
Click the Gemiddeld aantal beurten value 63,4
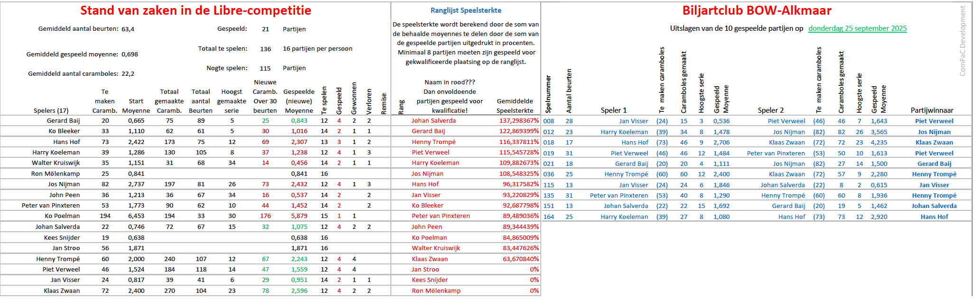[128, 29]
